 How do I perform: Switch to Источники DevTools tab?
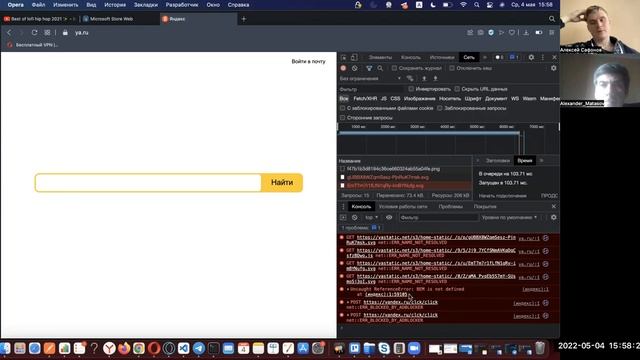442,58
